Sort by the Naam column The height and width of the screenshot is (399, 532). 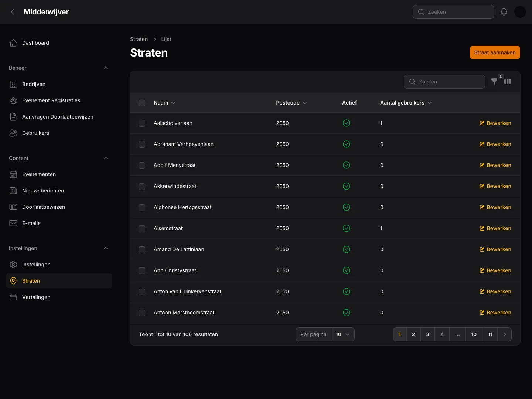click(164, 103)
